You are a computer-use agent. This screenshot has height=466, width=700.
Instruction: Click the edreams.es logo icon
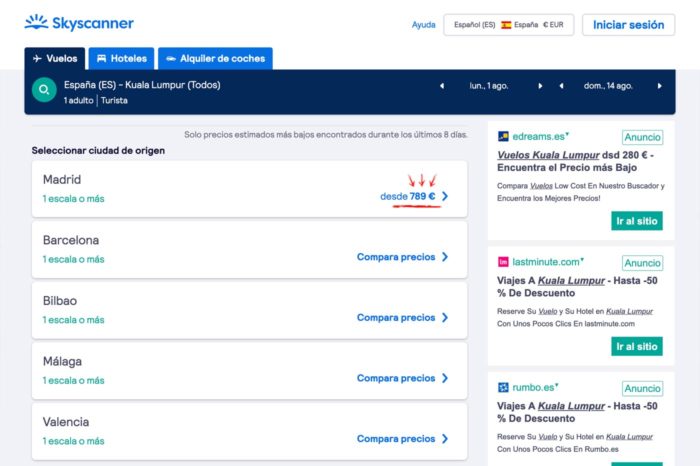click(503, 136)
